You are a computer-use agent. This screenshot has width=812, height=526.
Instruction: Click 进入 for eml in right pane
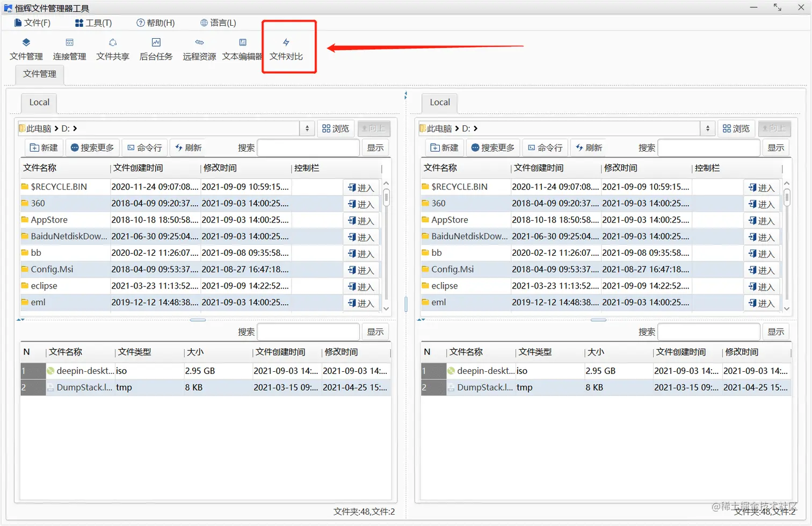click(762, 303)
